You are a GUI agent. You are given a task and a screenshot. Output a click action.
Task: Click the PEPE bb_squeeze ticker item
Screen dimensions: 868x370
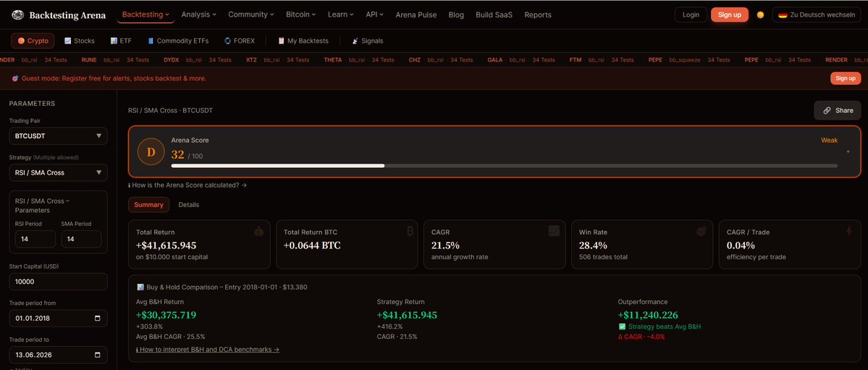[x=689, y=60]
